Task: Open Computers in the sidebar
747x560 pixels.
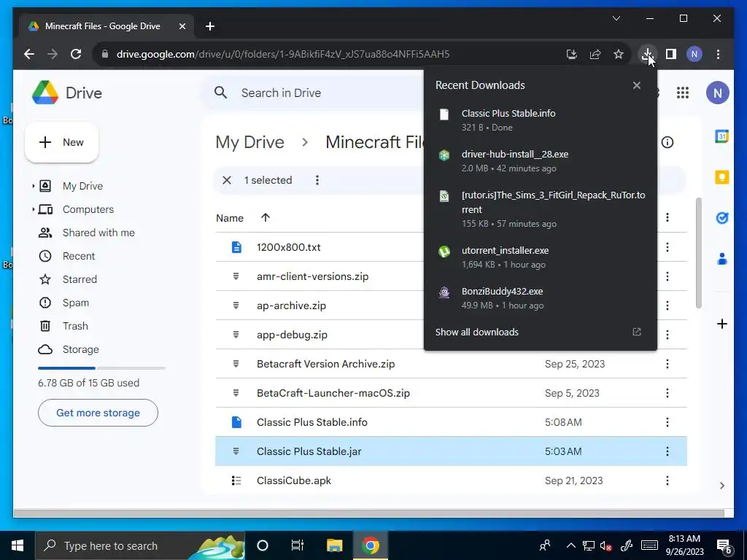Action: (x=88, y=209)
